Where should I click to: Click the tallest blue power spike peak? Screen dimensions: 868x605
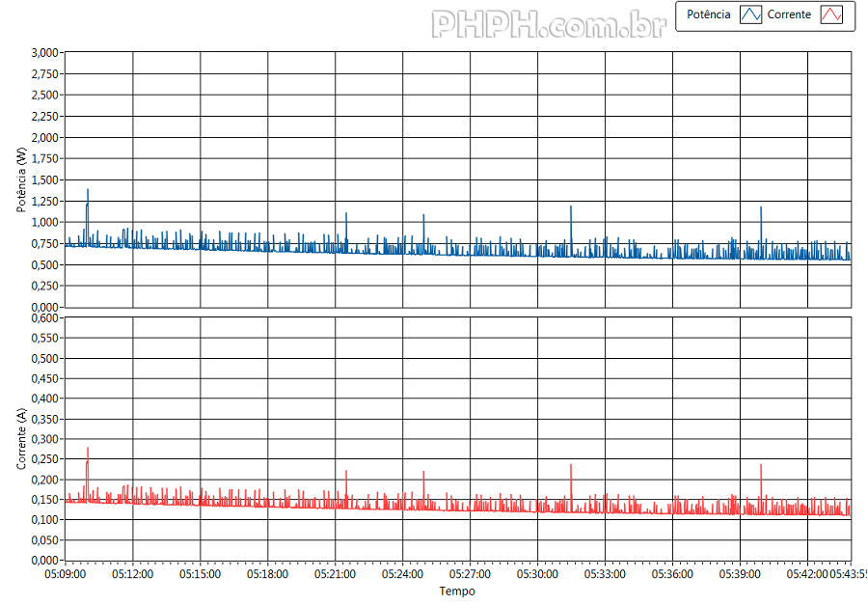click(x=88, y=190)
